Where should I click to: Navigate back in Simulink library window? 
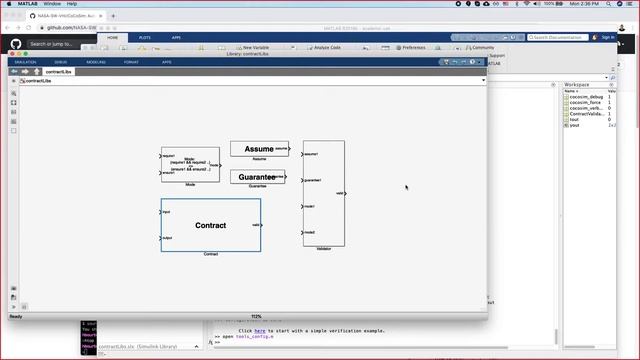pyautogui.click(x=14, y=71)
